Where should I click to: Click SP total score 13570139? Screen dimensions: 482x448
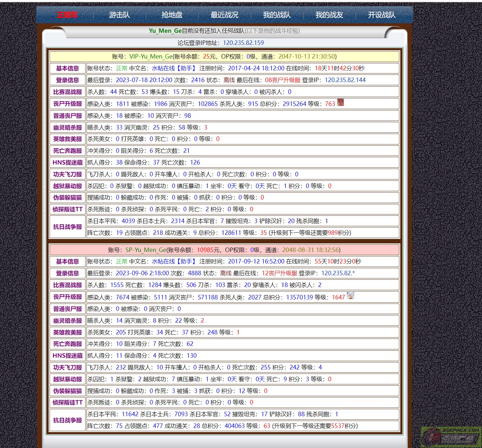point(300,297)
